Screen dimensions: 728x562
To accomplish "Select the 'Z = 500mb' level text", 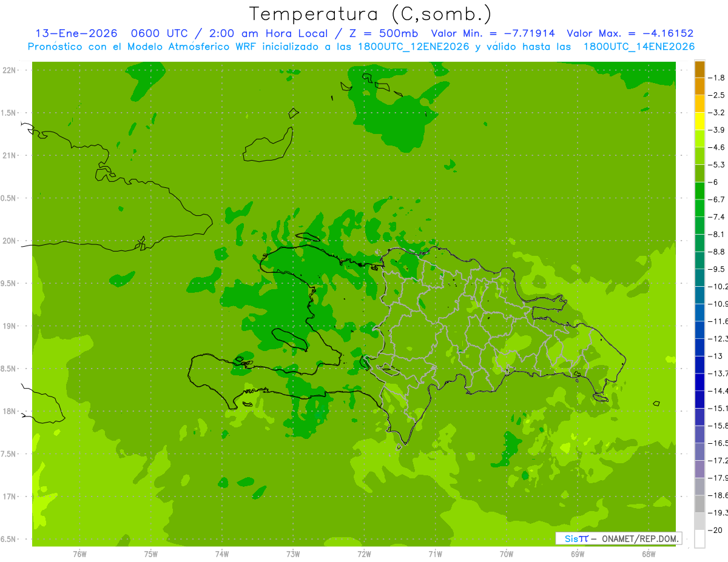I will pos(383,33).
